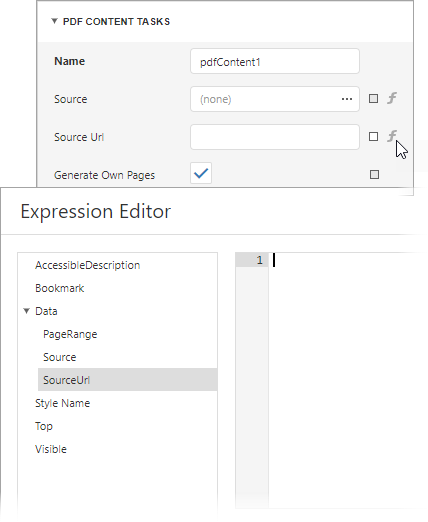Screen dimensions: 428x522
Task: Select the highlighted SourceUrl tree item
Action: click(x=128, y=380)
